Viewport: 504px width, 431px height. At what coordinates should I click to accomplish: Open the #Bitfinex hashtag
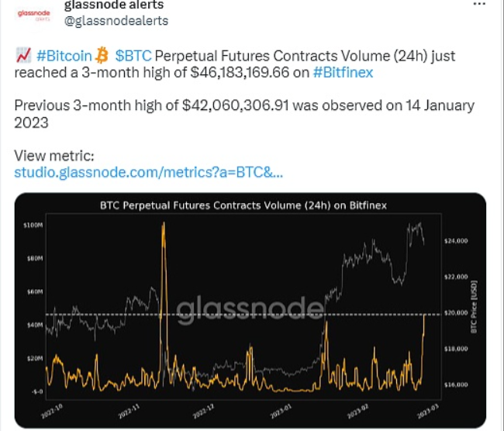343,71
